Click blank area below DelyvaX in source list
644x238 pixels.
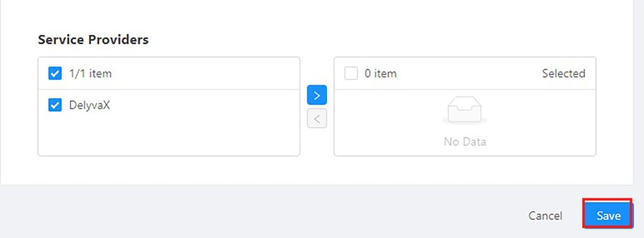[x=169, y=138]
